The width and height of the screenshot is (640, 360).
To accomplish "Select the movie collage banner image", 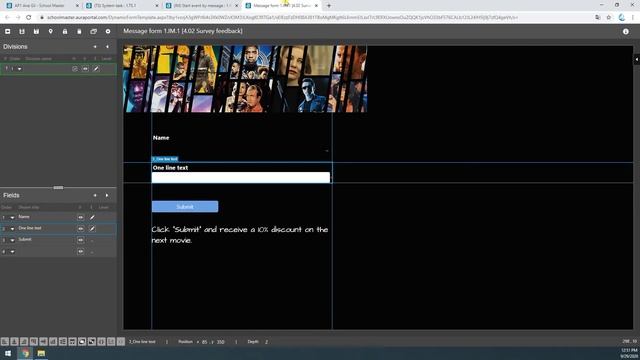I will click(245, 78).
